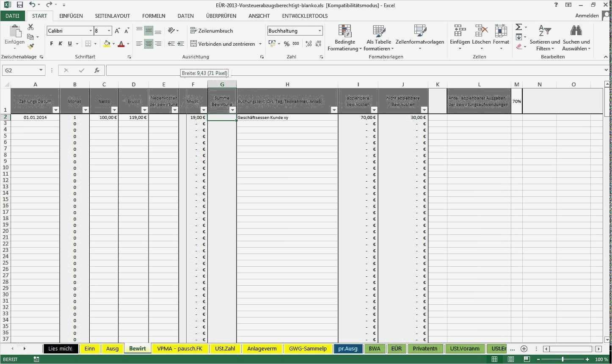Open the Bewirt sheet tab
Screen dimensions: 612x364
tap(137, 348)
